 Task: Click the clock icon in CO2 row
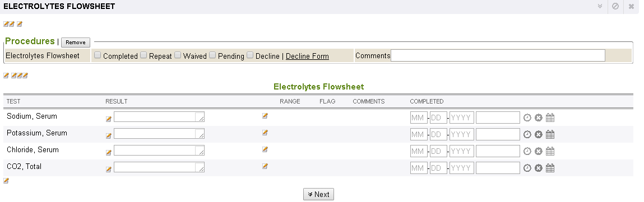527,168
